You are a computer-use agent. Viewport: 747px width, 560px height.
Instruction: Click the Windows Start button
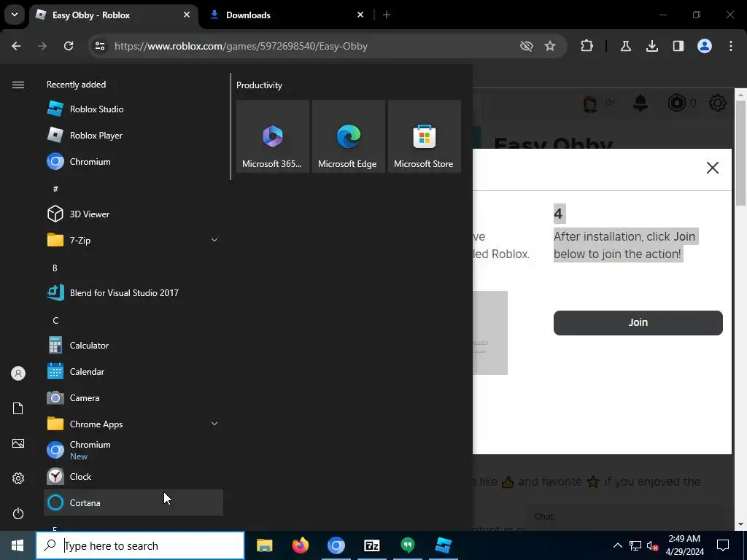[18, 545]
